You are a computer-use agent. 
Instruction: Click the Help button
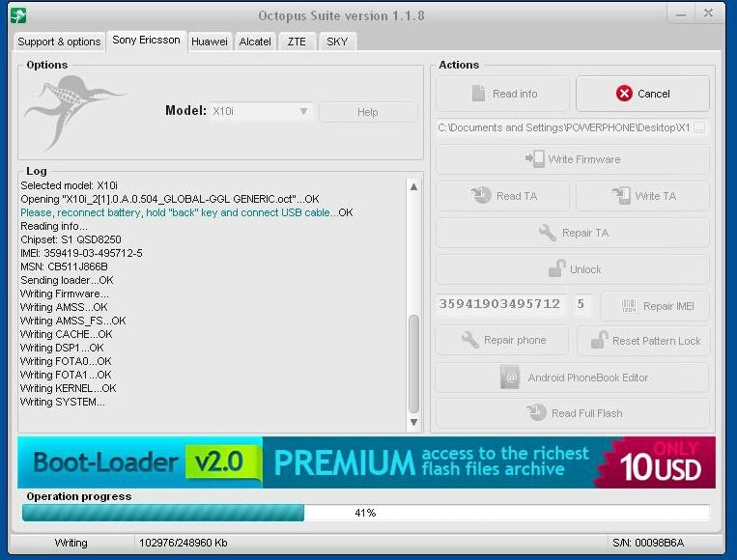[368, 112]
